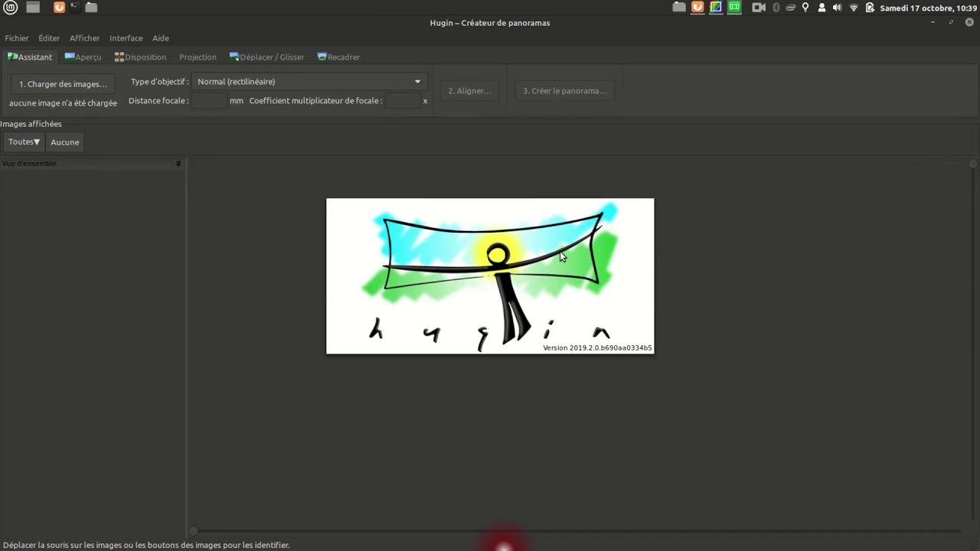Click the '1. Charger des images...' button
The image size is (980, 551).
click(x=63, y=84)
